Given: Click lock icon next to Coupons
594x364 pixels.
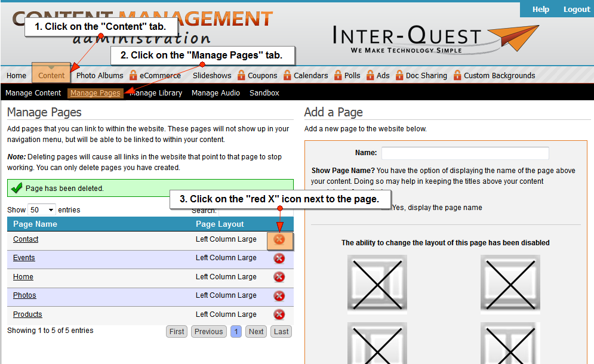Looking at the screenshot, I should [x=241, y=76].
